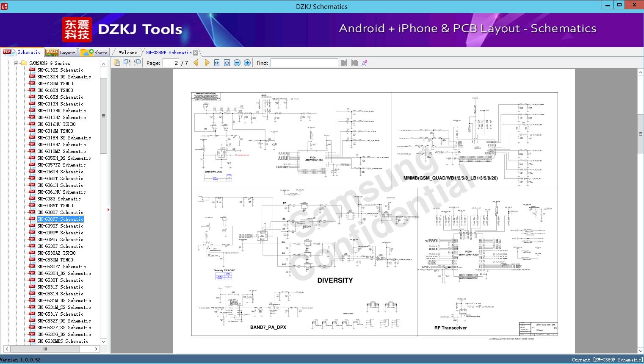Select SM-G531F Schematic from the list

[x=60, y=287]
